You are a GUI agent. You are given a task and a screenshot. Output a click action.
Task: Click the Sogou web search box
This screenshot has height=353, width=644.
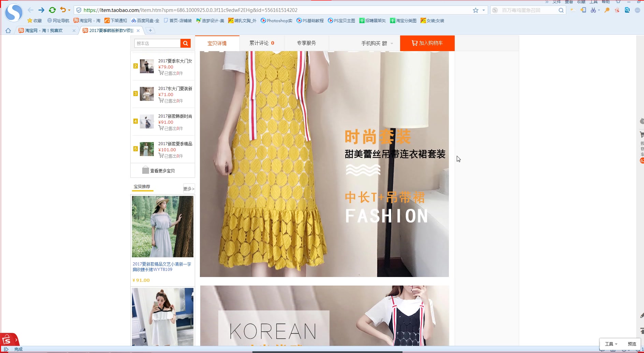[529, 10]
